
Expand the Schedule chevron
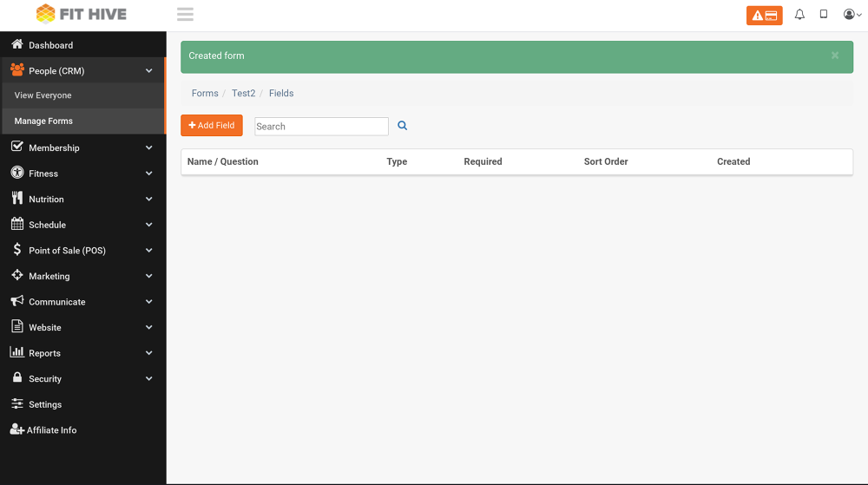(149, 225)
